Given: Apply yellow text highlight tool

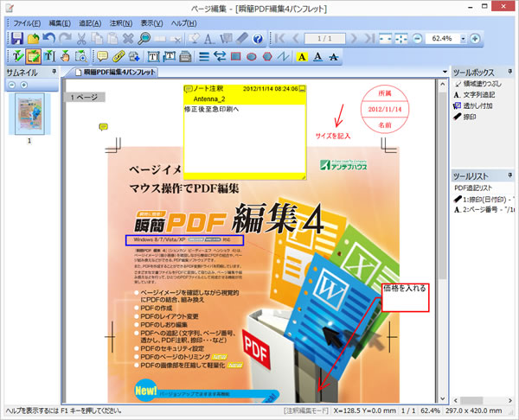Looking at the screenshot, I should click(302, 57).
